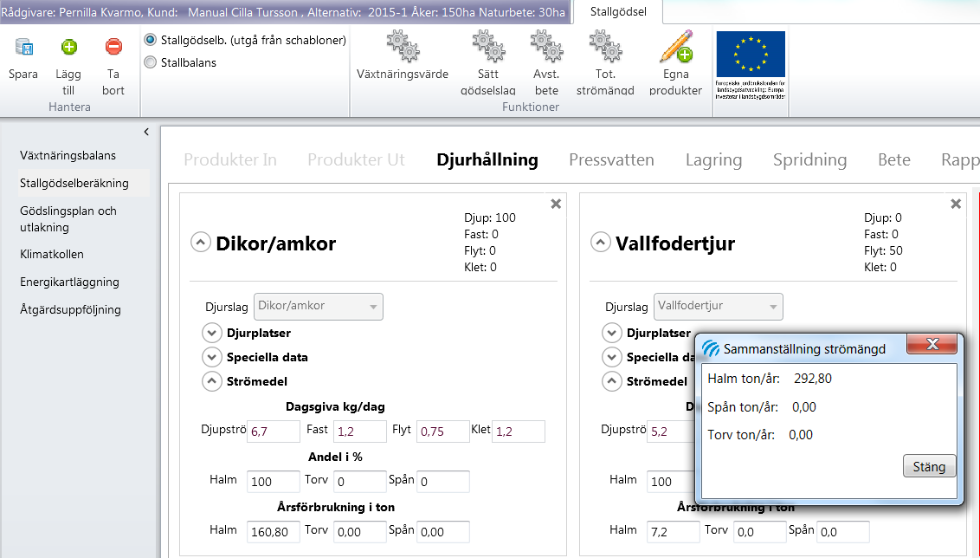Open the Spridning tab

810,160
